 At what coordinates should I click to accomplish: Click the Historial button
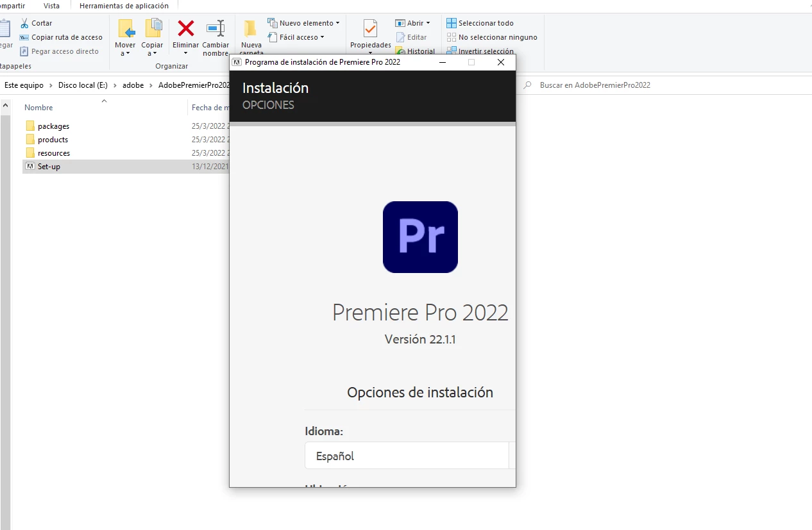pyautogui.click(x=415, y=51)
